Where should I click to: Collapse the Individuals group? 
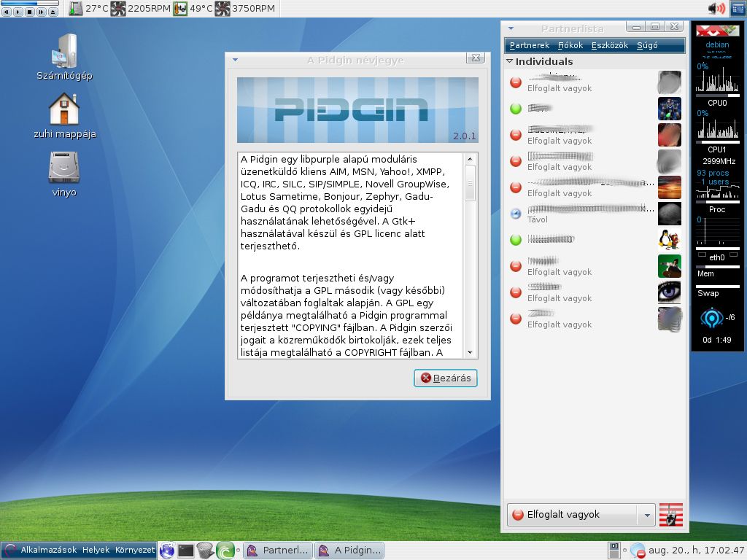click(x=510, y=61)
